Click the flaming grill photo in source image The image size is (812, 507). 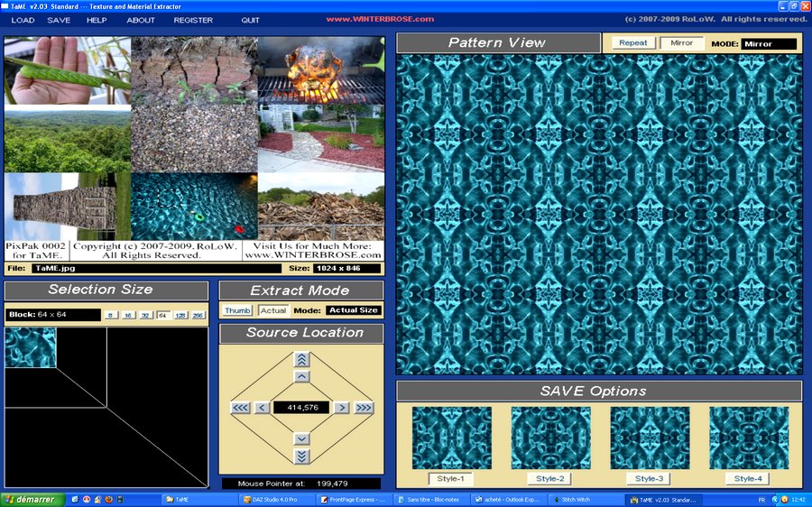(x=321, y=70)
